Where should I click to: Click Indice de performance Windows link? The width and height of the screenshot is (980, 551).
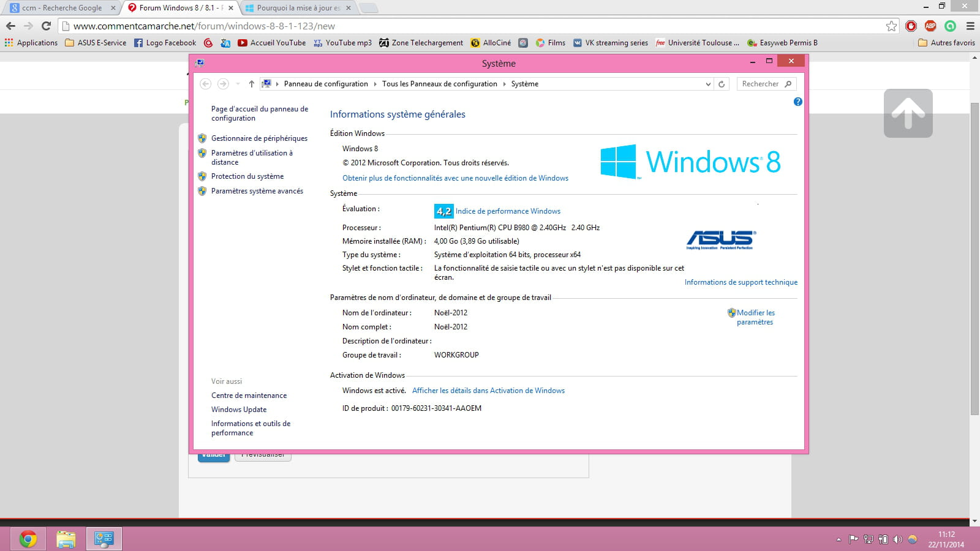[x=508, y=211]
